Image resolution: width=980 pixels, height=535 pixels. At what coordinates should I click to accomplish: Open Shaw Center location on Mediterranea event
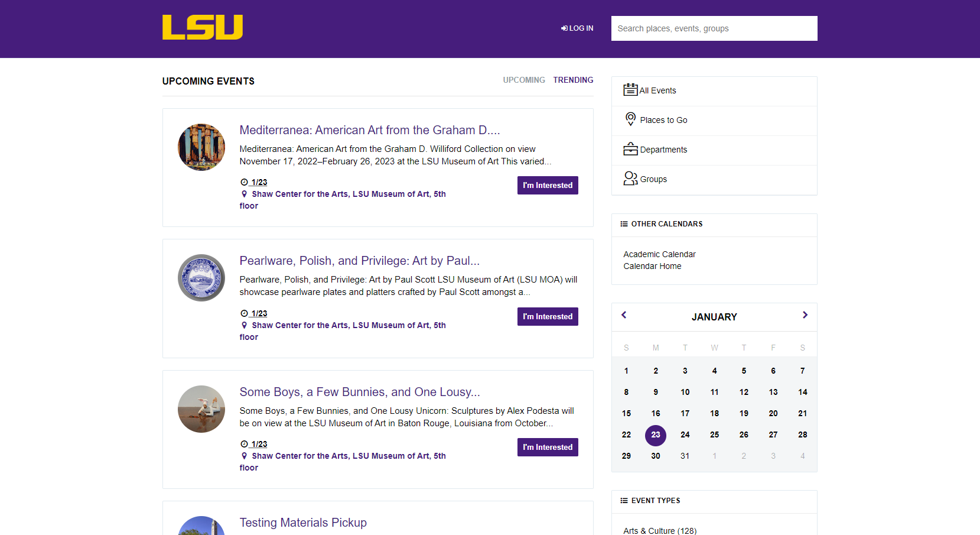pos(343,200)
